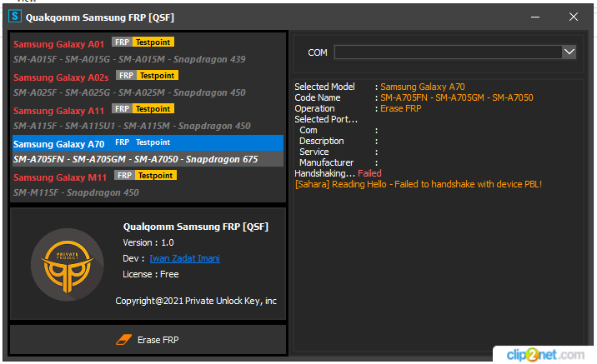Click the SM-A015F Snapdragon 439 subtitle line

click(129, 59)
